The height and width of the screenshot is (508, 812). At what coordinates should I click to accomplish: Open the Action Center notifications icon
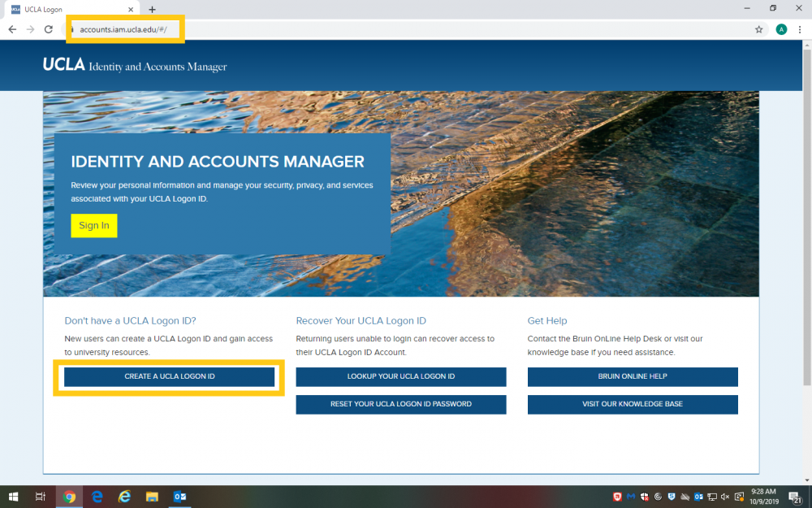(796, 497)
